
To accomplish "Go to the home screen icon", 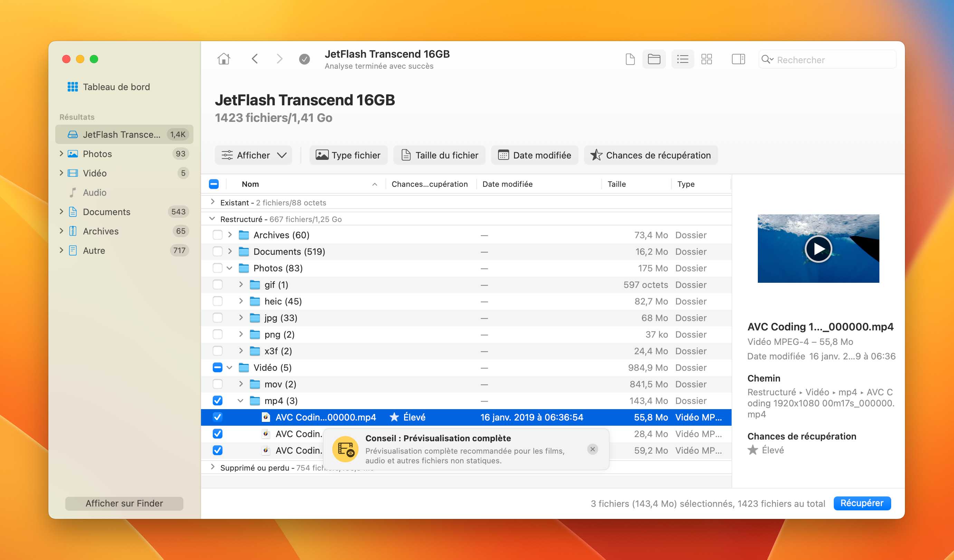I will (x=224, y=59).
